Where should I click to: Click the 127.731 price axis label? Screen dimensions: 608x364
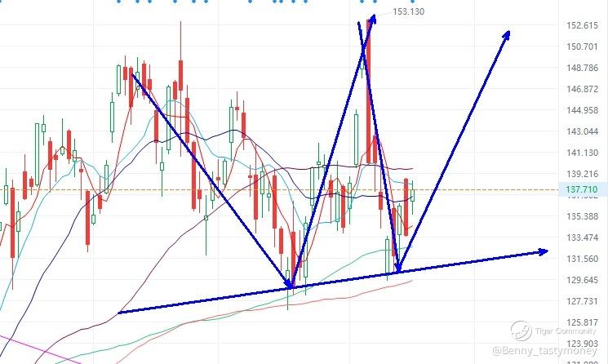(x=582, y=301)
